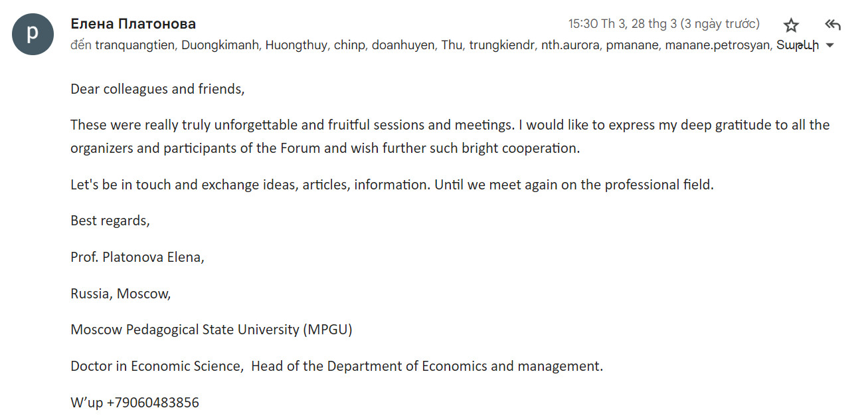This screenshot has width=868, height=418.
Task: Click sender name Елена Платонова
Action: [x=133, y=24]
